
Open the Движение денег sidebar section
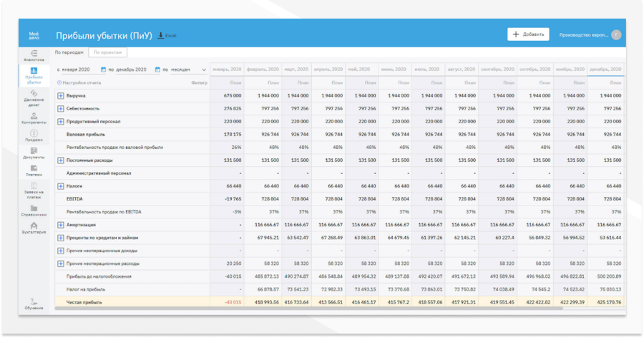(34, 99)
